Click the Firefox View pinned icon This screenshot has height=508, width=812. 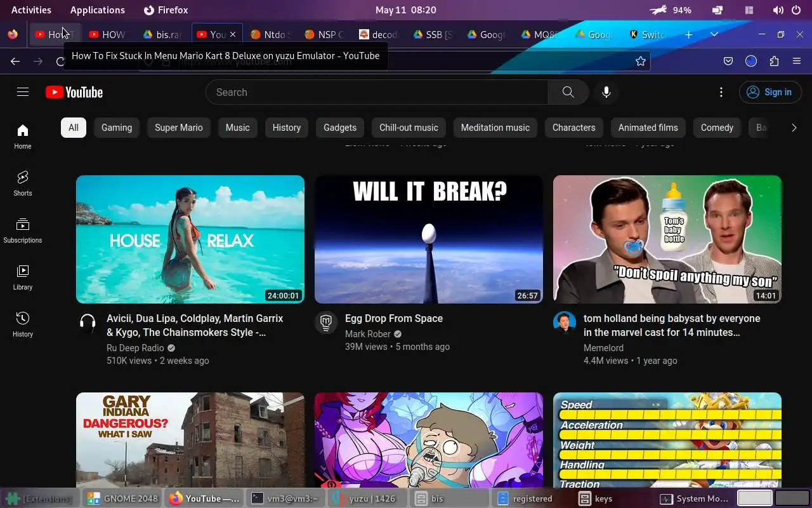pyautogui.click(x=13, y=34)
